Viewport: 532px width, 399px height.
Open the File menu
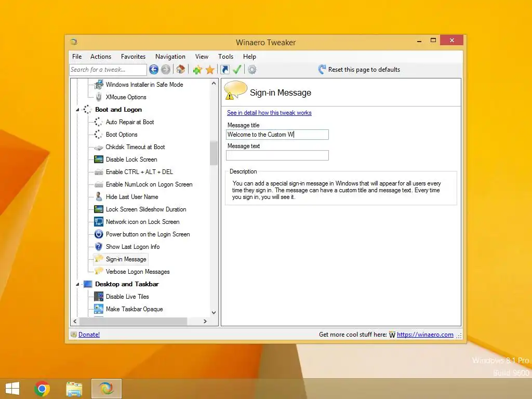(x=77, y=57)
